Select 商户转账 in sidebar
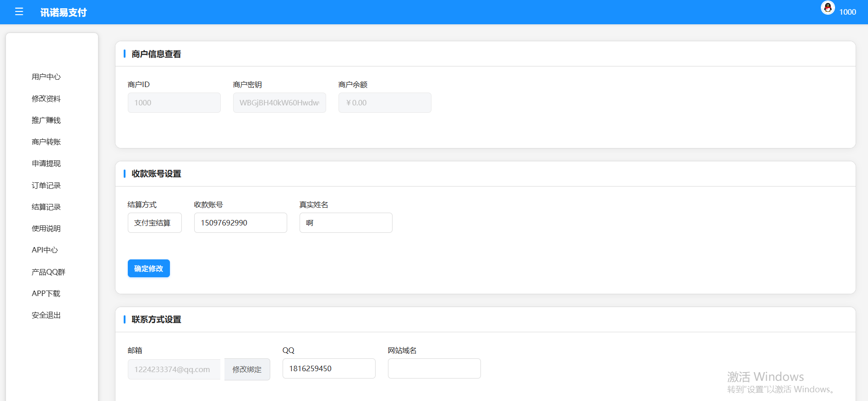 [46, 142]
